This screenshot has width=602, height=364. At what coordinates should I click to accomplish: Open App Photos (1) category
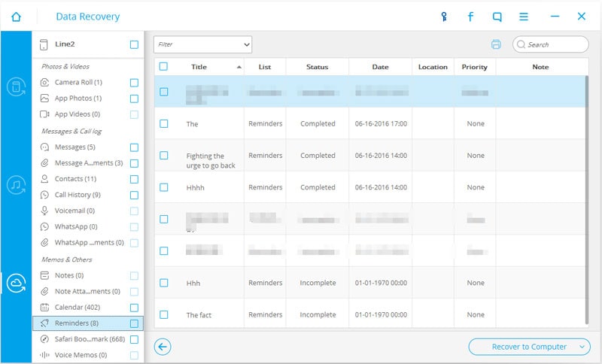(78, 99)
